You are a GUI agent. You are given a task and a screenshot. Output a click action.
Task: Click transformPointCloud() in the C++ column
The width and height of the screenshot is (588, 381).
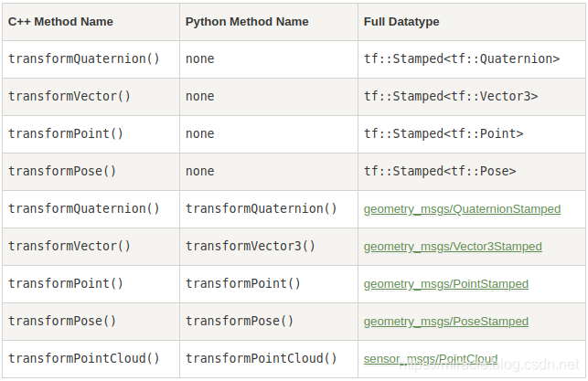[83, 358]
